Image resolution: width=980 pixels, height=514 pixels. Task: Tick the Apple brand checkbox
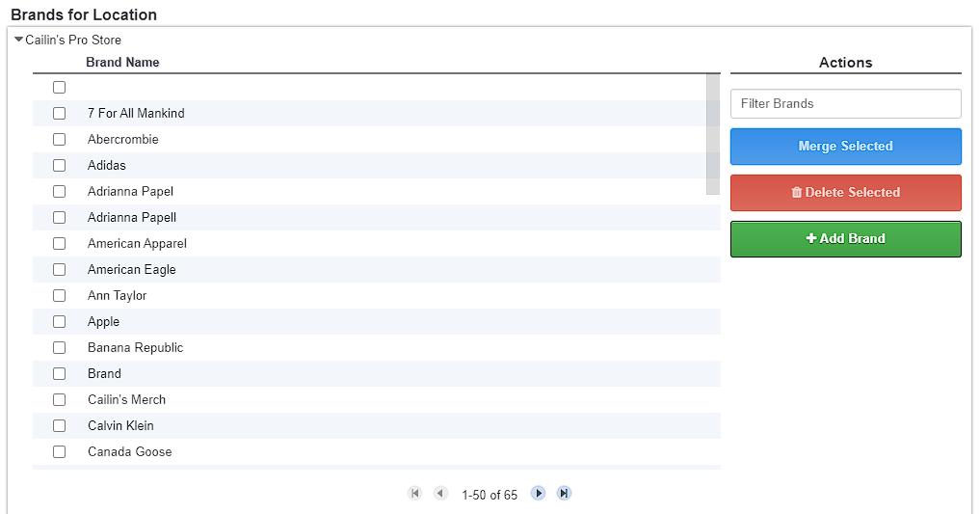pyautogui.click(x=60, y=321)
